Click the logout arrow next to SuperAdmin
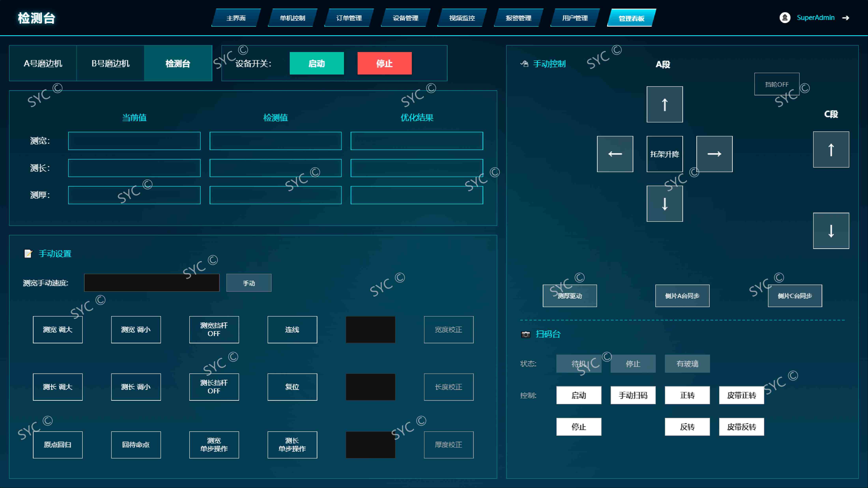 [846, 18]
